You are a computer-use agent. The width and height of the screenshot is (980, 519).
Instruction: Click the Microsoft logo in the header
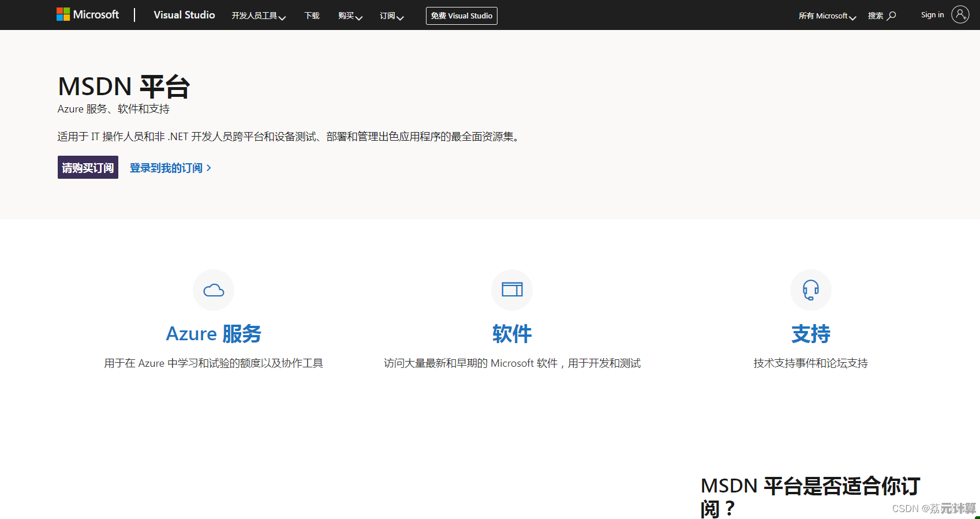88,14
